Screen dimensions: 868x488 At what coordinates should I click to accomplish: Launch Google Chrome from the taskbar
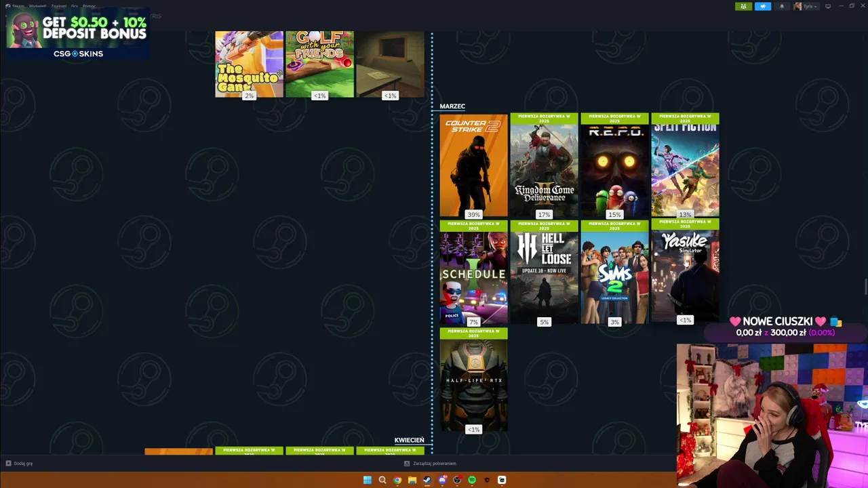tap(397, 480)
